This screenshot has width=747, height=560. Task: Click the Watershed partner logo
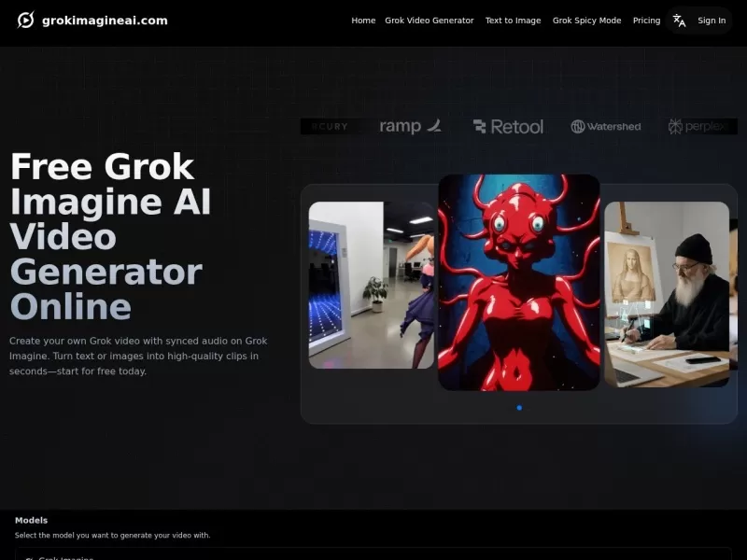coord(605,126)
